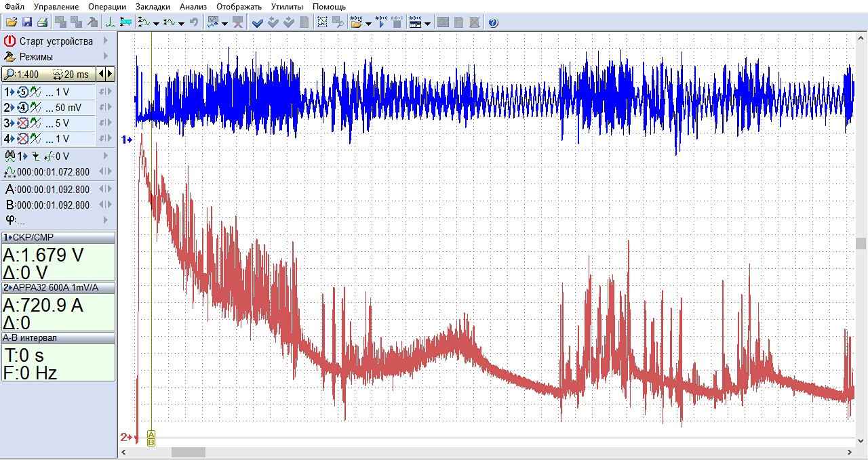Open the Утилиты menu
The width and height of the screenshot is (868, 460).
point(287,6)
